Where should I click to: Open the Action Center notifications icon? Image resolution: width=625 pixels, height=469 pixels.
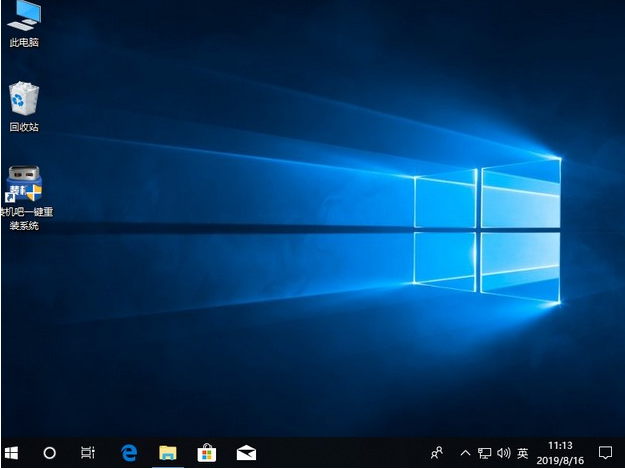point(605,453)
